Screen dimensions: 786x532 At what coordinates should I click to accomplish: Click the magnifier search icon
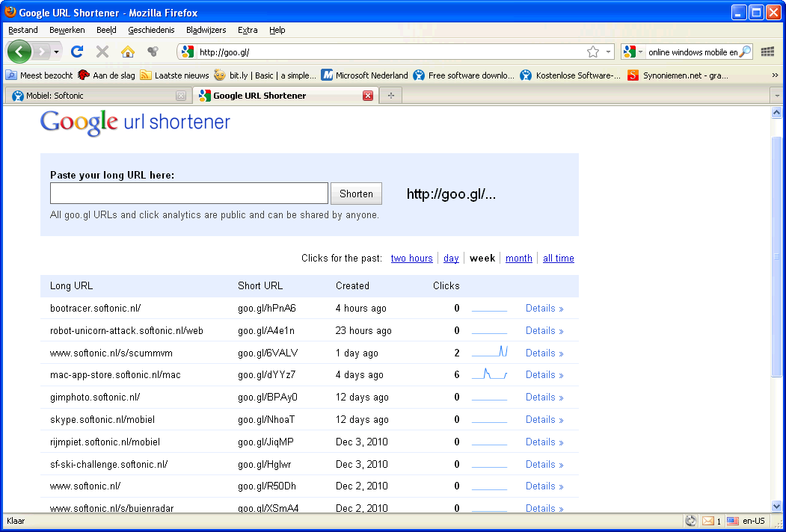point(746,52)
